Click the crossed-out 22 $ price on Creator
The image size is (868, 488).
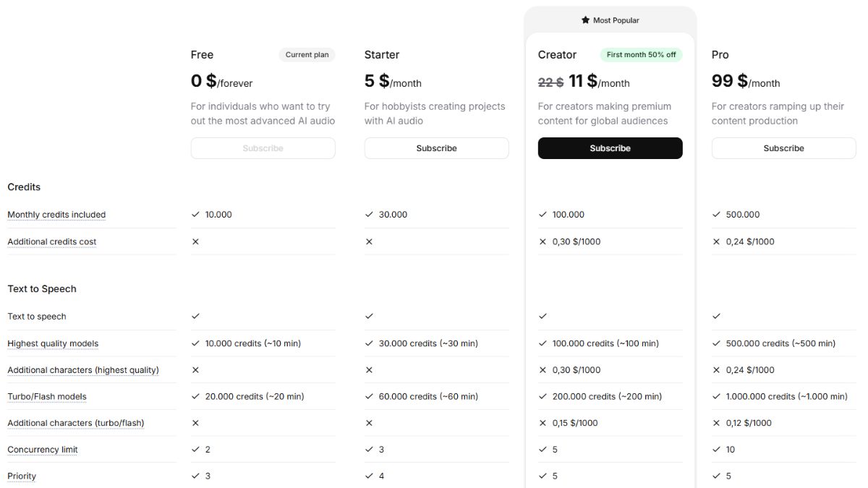coord(550,82)
